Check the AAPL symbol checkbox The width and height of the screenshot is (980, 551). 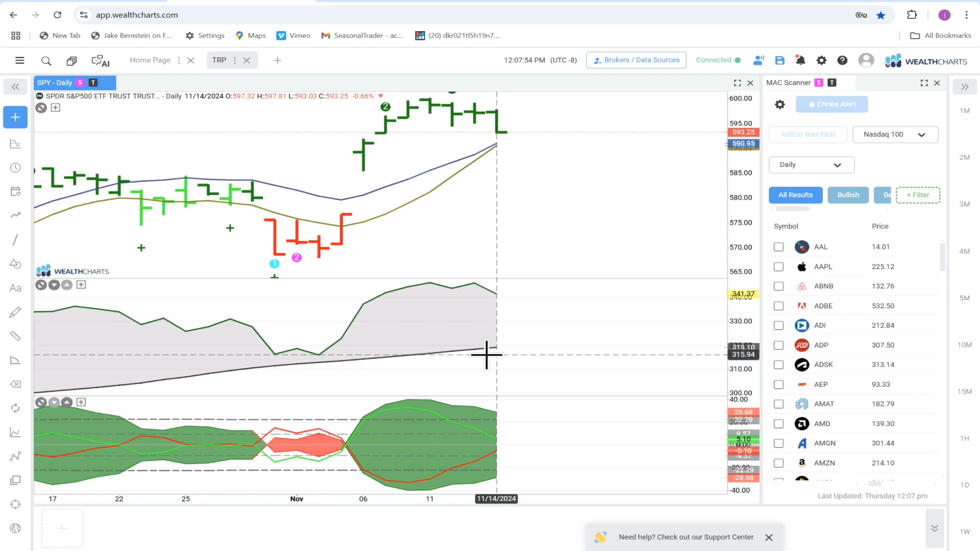(778, 267)
